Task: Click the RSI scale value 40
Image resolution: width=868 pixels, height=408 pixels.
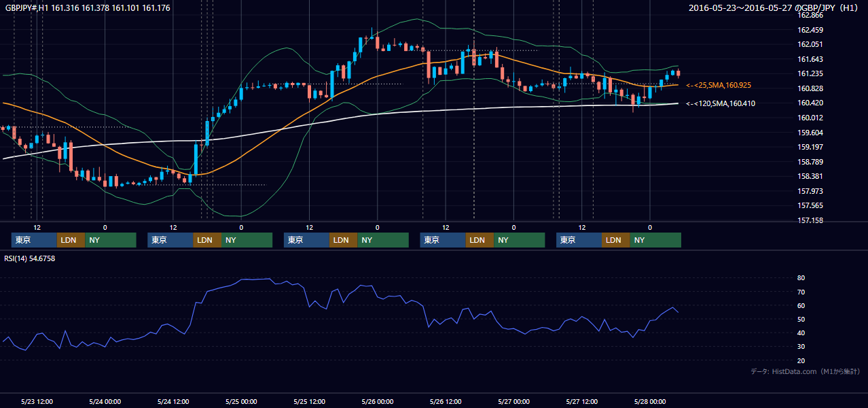Action: point(801,333)
